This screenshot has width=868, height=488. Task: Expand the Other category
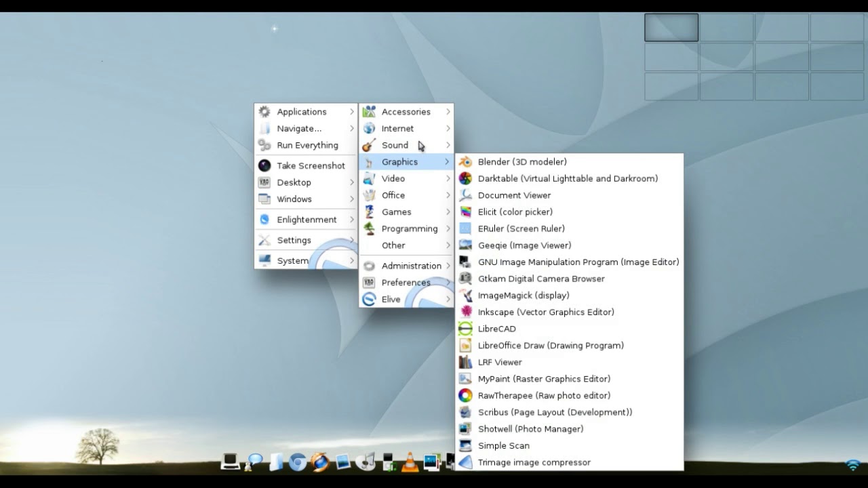coord(406,245)
